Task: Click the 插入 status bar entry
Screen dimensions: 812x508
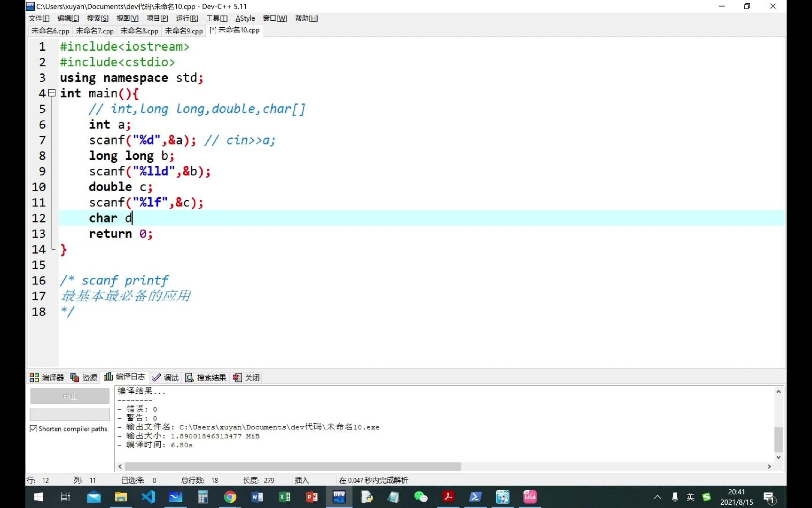Action: (302, 480)
